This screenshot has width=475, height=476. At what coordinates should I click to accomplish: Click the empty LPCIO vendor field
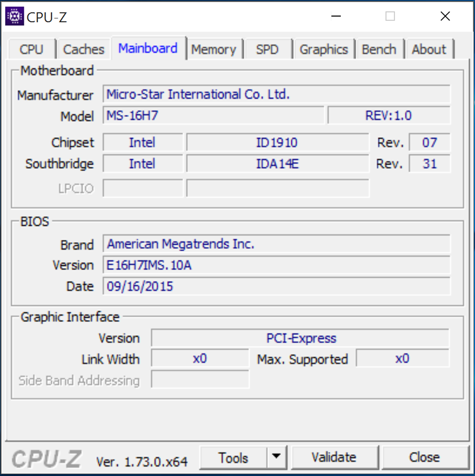[x=143, y=188]
